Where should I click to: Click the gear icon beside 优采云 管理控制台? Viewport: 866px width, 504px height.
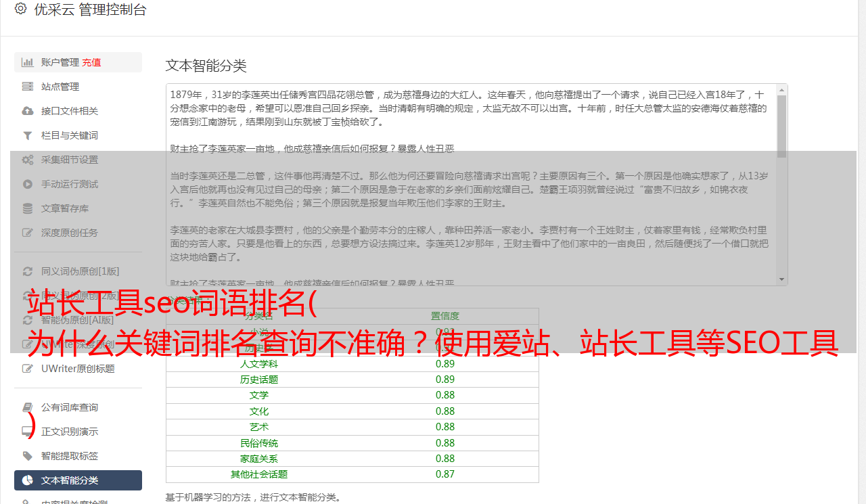[20, 9]
